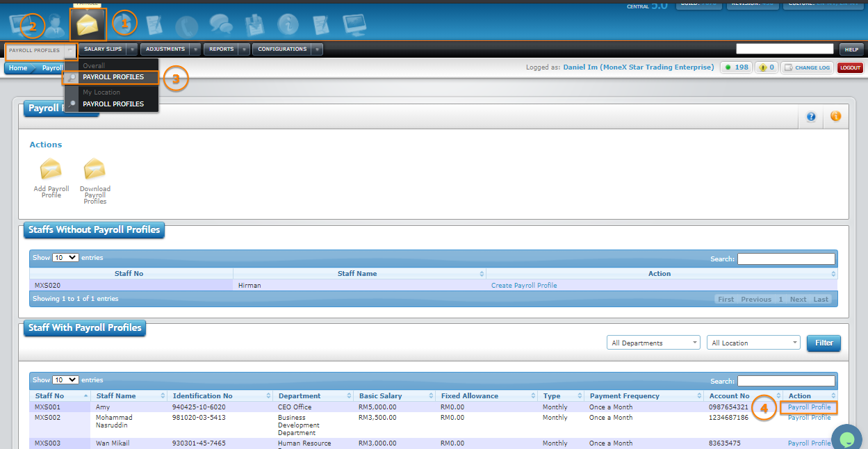The image size is (868, 449).
Task: Sort by Account No column
Action: point(743,396)
